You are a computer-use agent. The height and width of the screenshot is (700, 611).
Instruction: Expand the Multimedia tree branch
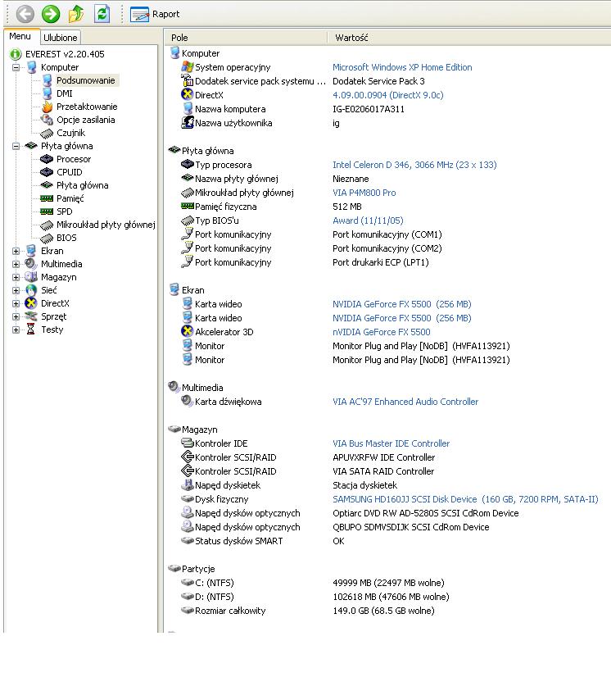pos(16,264)
